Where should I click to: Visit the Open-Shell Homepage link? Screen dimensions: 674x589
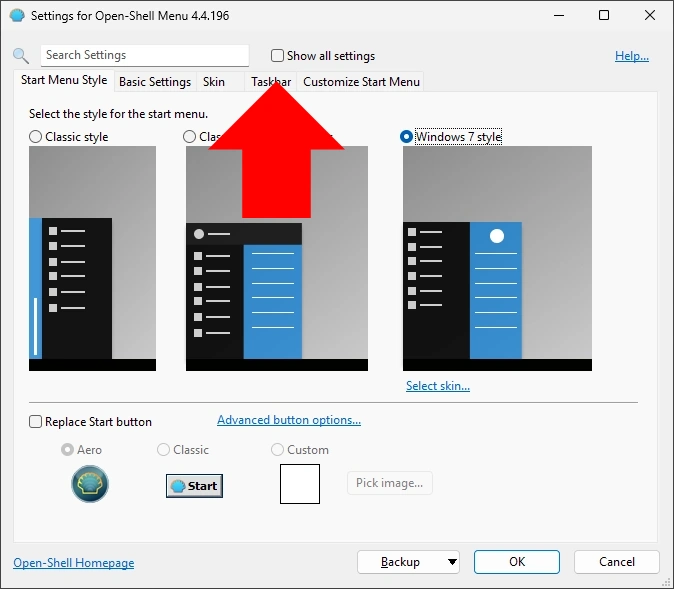(74, 563)
